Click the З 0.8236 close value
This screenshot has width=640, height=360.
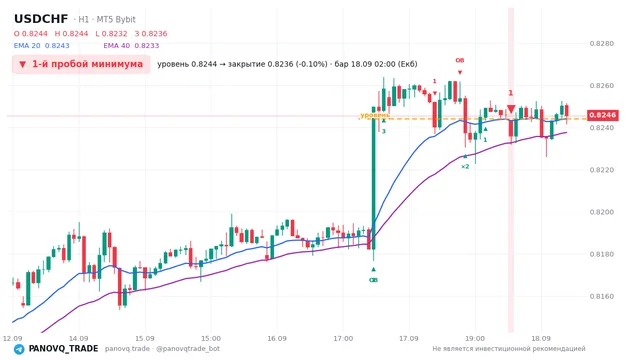(151, 34)
